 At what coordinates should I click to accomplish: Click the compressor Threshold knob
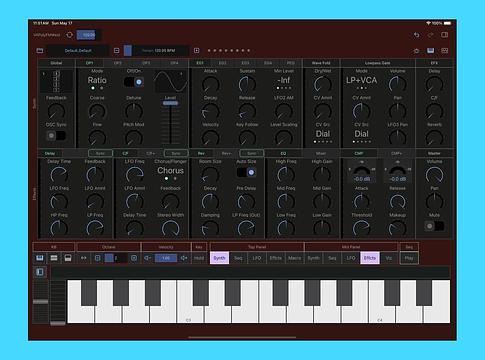click(x=361, y=228)
